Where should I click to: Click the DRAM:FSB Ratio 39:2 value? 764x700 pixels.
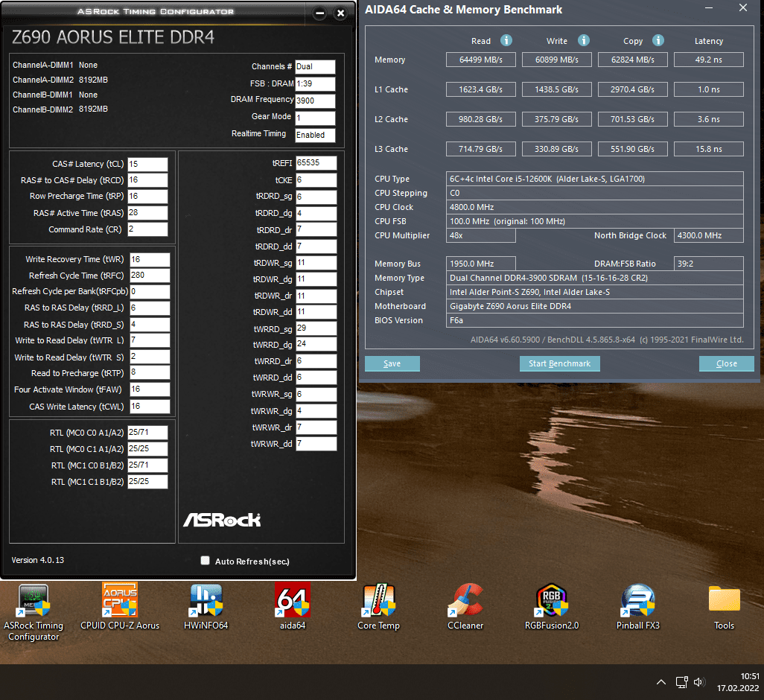[708, 264]
